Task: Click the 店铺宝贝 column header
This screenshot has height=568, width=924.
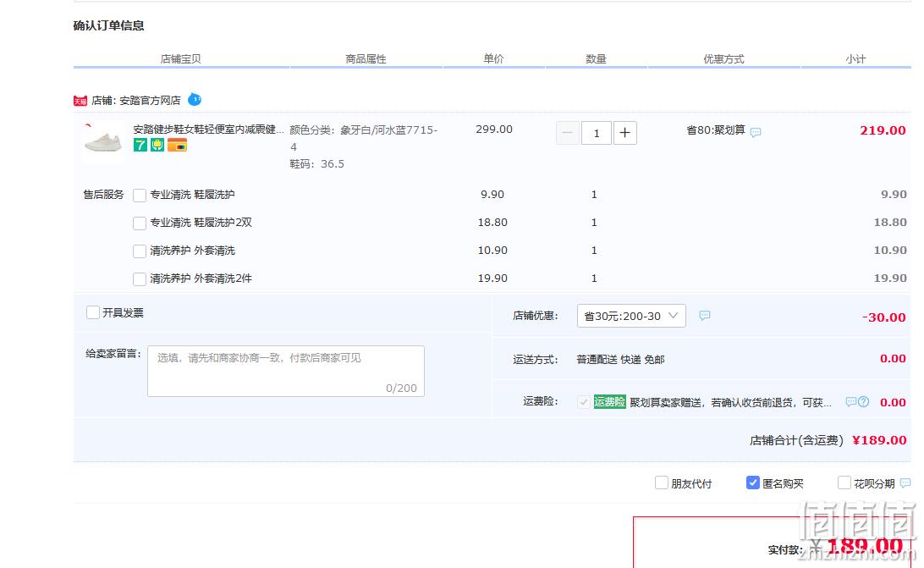Action: (x=180, y=59)
